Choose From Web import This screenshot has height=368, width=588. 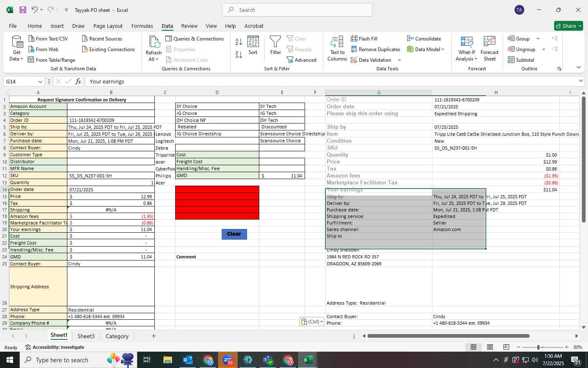43,49
